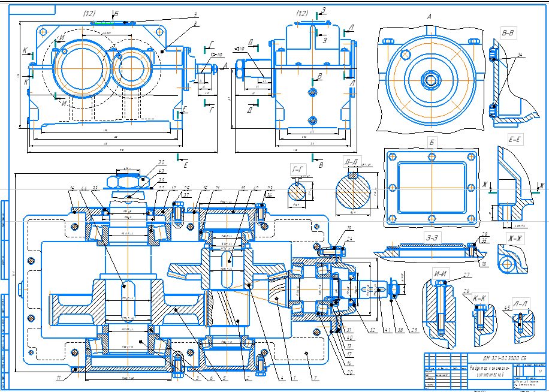This screenshot has height=392, width=549.
Task: Select part callout number 26
Action: pos(466,291)
